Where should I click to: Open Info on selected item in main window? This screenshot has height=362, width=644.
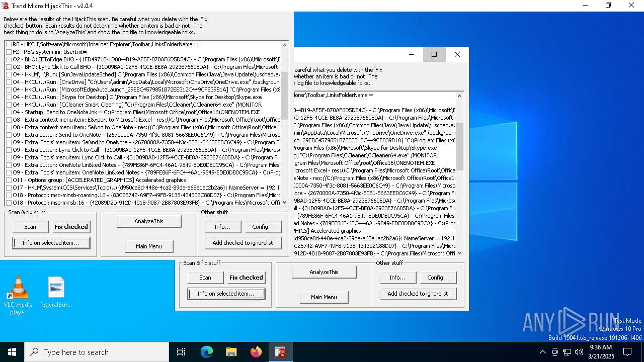coord(51,243)
